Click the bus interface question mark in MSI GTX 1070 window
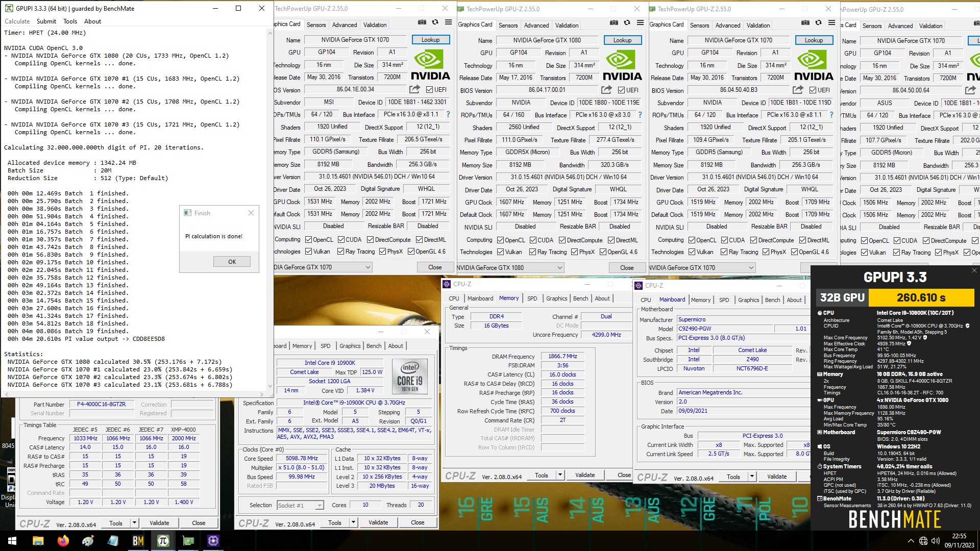Screen dimensions: 980x551 point(448,114)
